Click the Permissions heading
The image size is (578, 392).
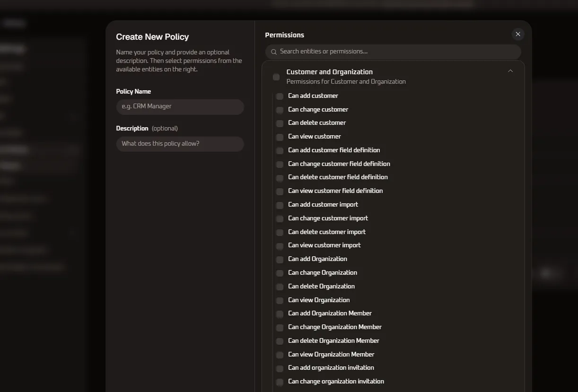[284, 35]
